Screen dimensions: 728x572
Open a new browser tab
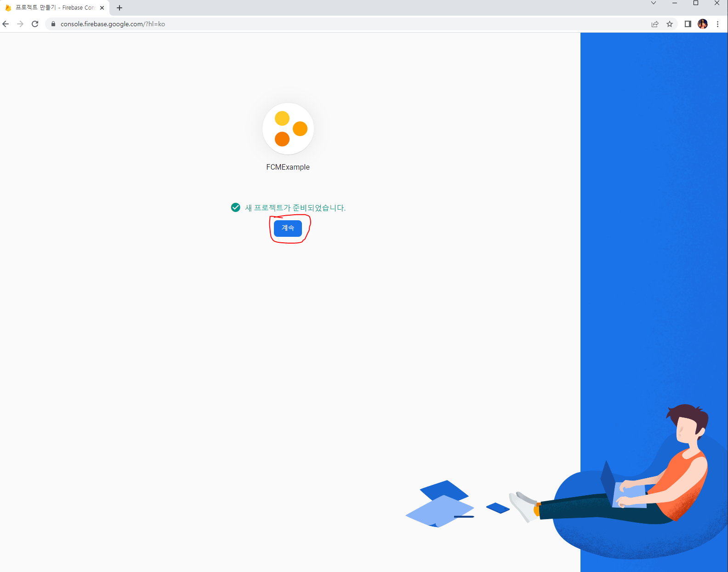pyautogui.click(x=119, y=8)
